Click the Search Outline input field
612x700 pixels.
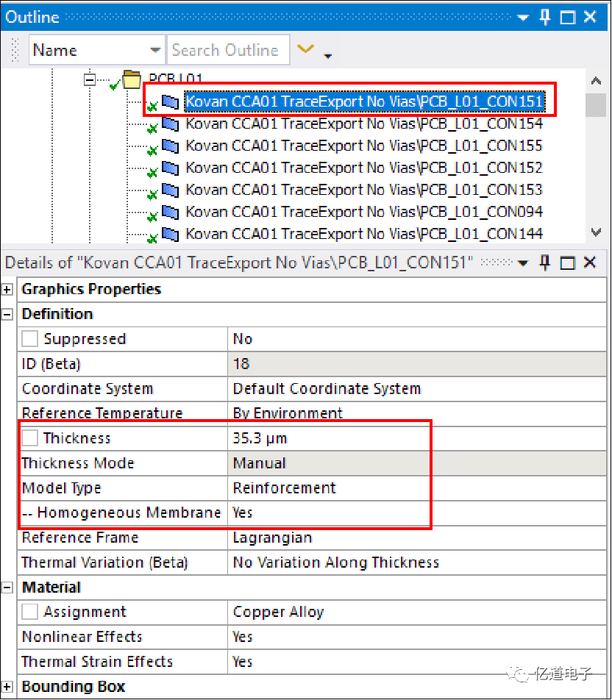[x=227, y=50]
